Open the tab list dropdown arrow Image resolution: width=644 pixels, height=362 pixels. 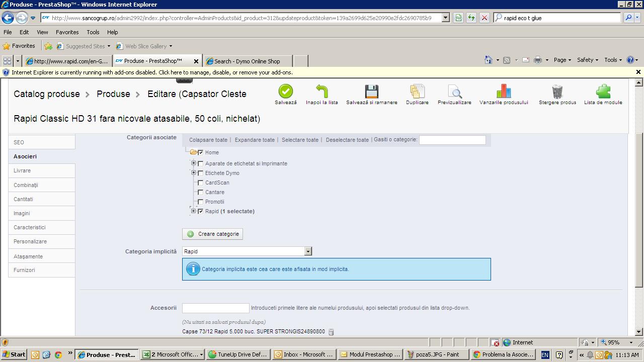click(18, 61)
